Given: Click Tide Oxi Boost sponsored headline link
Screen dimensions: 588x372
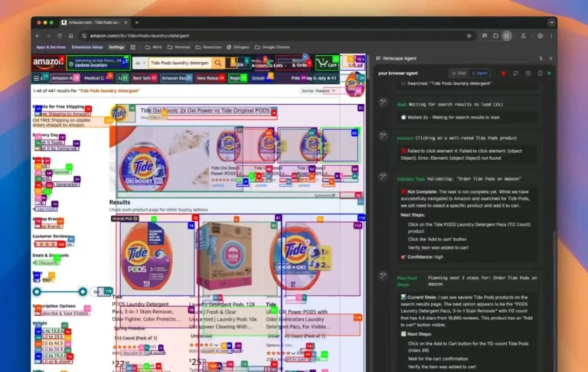Looking at the screenshot, I should (x=205, y=110).
